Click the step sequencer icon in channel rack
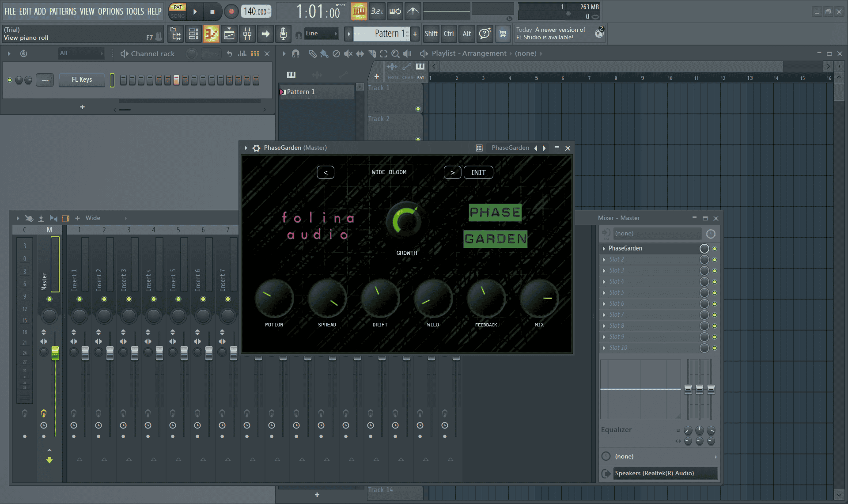The width and height of the screenshot is (848, 504). 255,53
